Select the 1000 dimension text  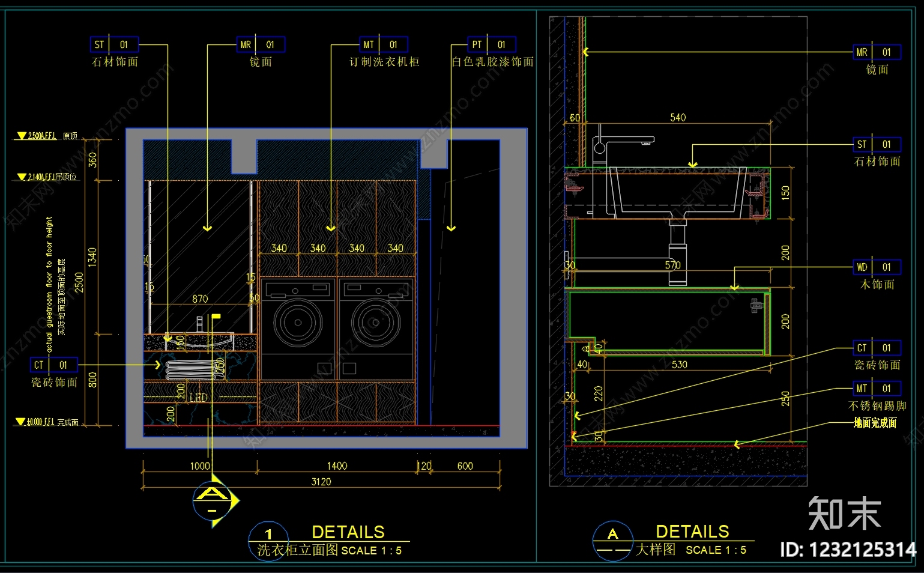[200, 466]
